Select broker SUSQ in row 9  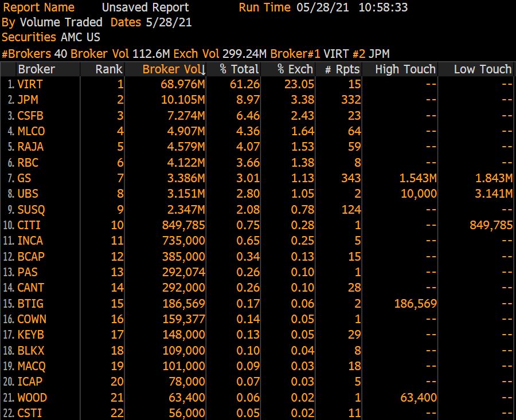[31, 209]
